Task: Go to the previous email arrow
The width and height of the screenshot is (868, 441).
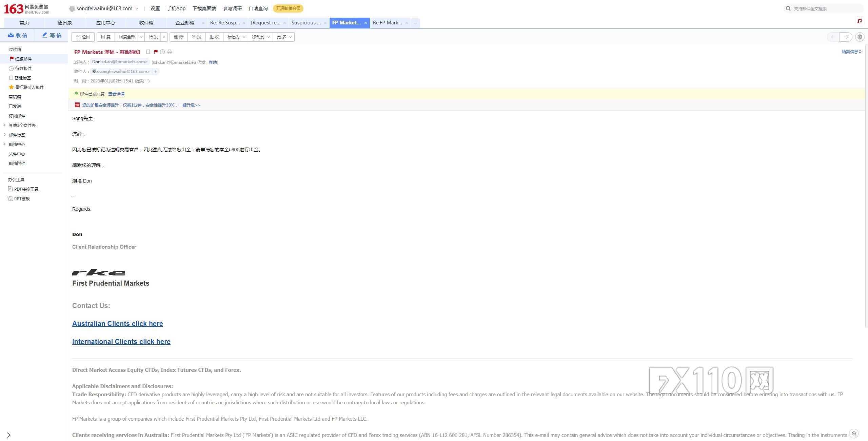Action: click(x=833, y=37)
